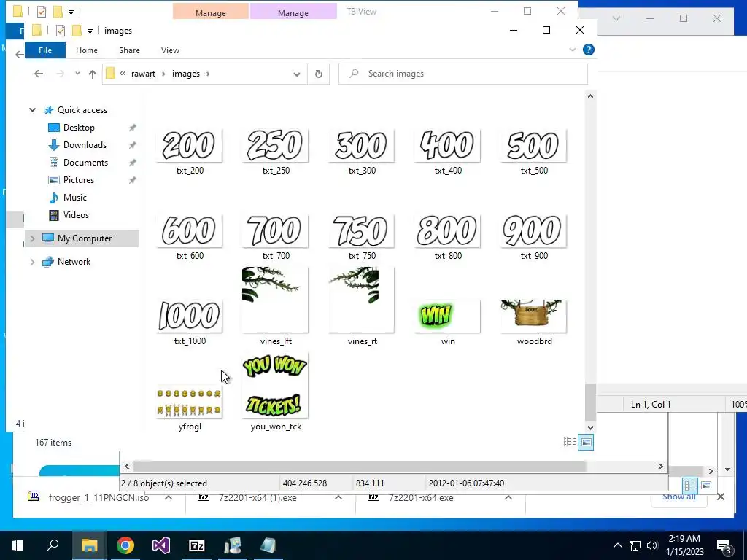Select the vines_rt image
Screen dimensions: 747x560
(362, 300)
